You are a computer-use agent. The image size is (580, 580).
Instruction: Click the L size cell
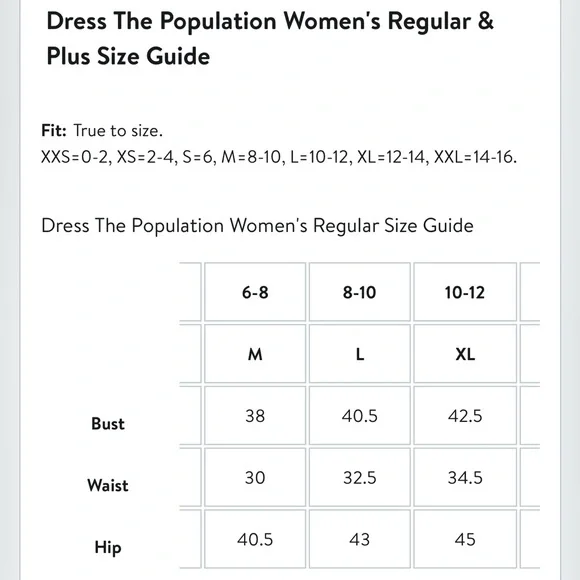pyautogui.click(x=360, y=354)
